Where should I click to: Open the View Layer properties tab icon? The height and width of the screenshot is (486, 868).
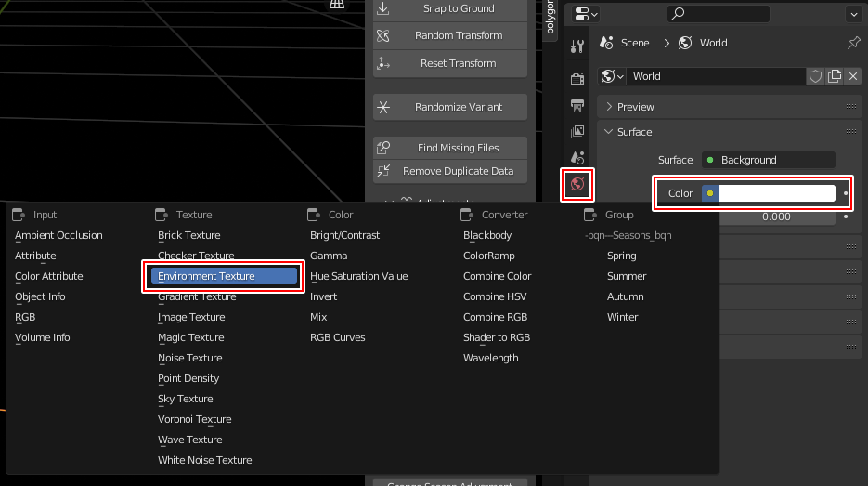577,132
